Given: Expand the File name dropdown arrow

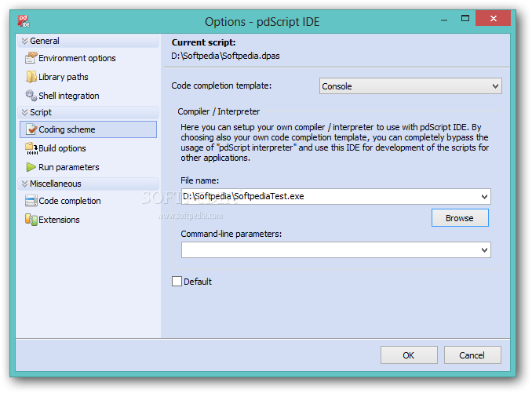Looking at the screenshot, I should click(484, 197).
